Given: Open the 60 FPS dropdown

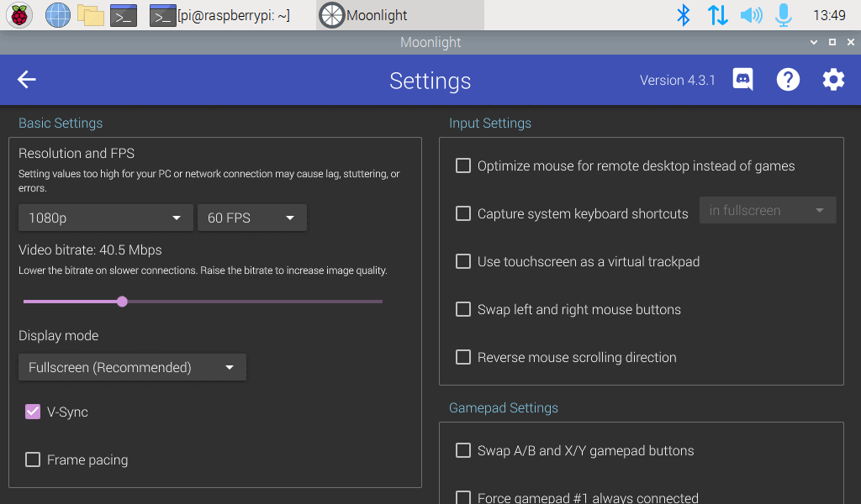Looking at the screenshot, I should pos(251,217).
